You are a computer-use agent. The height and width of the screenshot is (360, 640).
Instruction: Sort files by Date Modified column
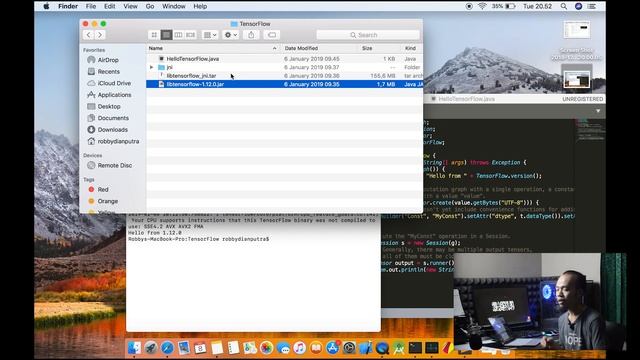(320, 48)
